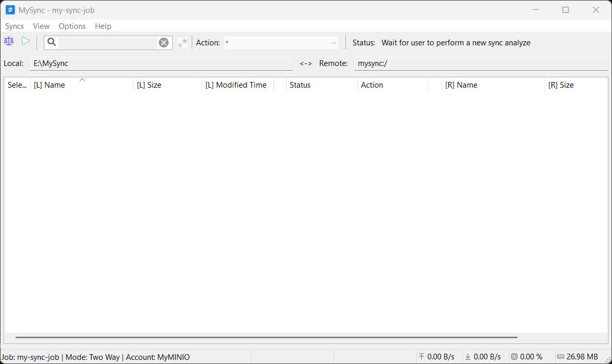Toggle the regex search mode icon

[x=183, y=42]
